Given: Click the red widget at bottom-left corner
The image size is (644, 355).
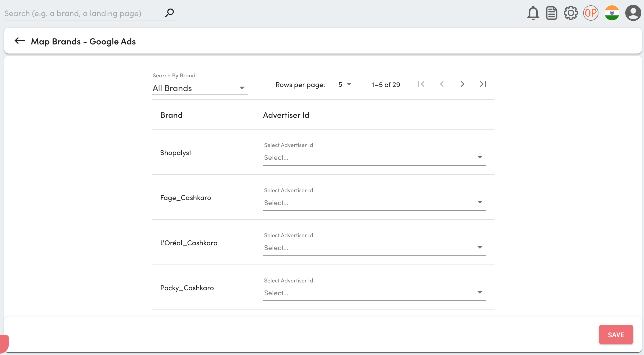Looking at the screenshot, I should click(x=4, y=344).
